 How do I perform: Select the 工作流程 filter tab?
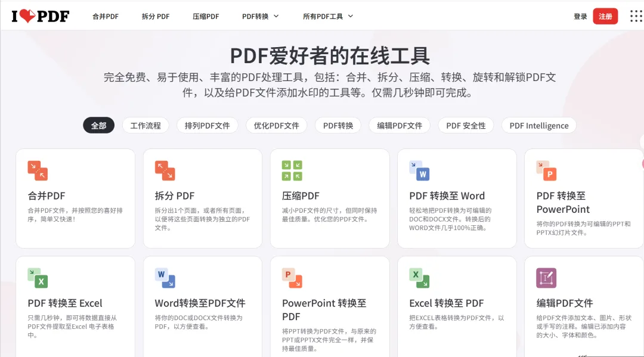pyautogui.click(x=145, y=126)
